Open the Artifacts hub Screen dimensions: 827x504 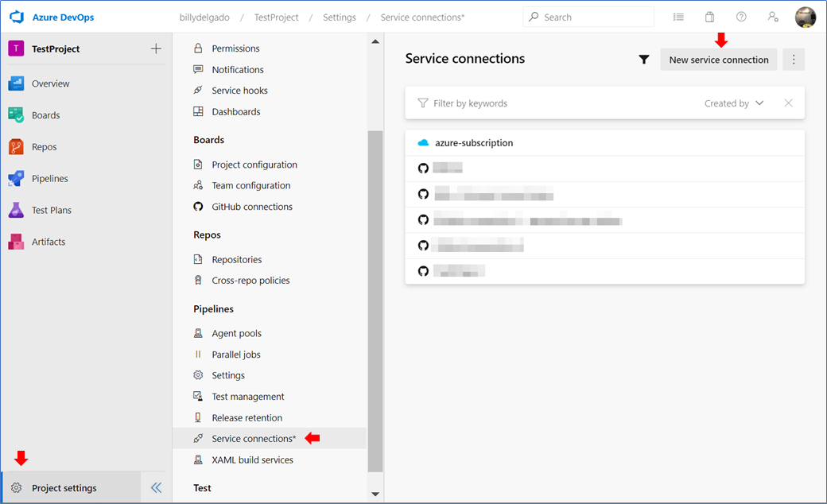tap(48, 242)
